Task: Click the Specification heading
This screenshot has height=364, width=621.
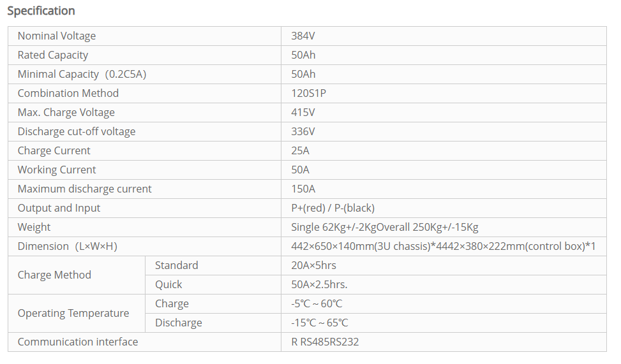Action: pos(41,11)
